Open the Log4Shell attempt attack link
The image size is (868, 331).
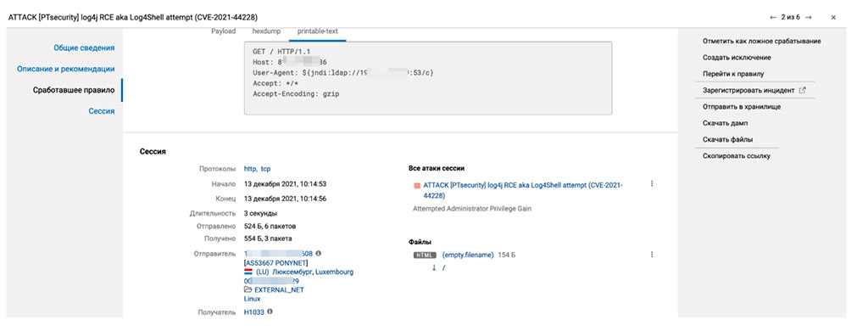[523, 190]
